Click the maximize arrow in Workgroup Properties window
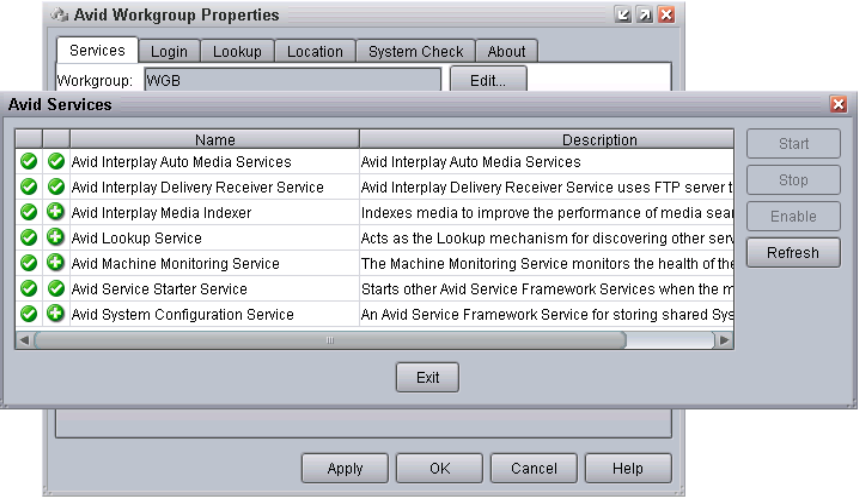Image resolution: width=859 pixels, height=498 pixels. coord(645,15)
